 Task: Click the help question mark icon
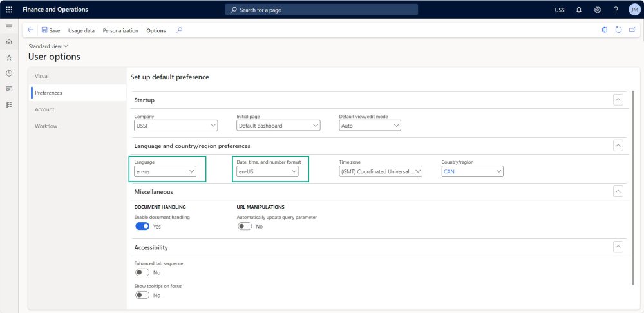(x=616, y=10)
